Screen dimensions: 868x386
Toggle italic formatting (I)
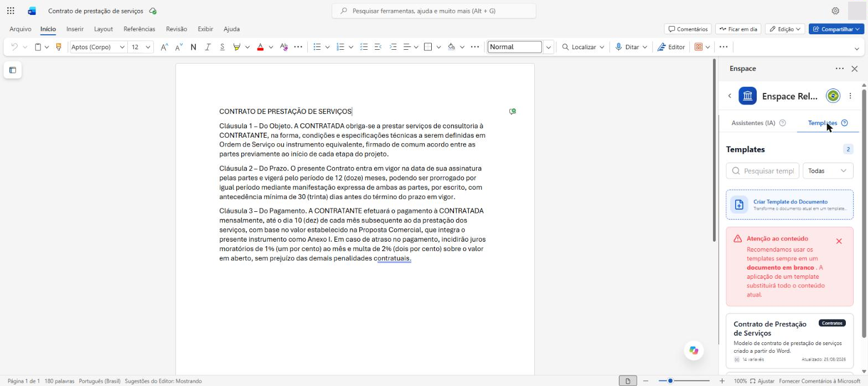pos(208,47)
